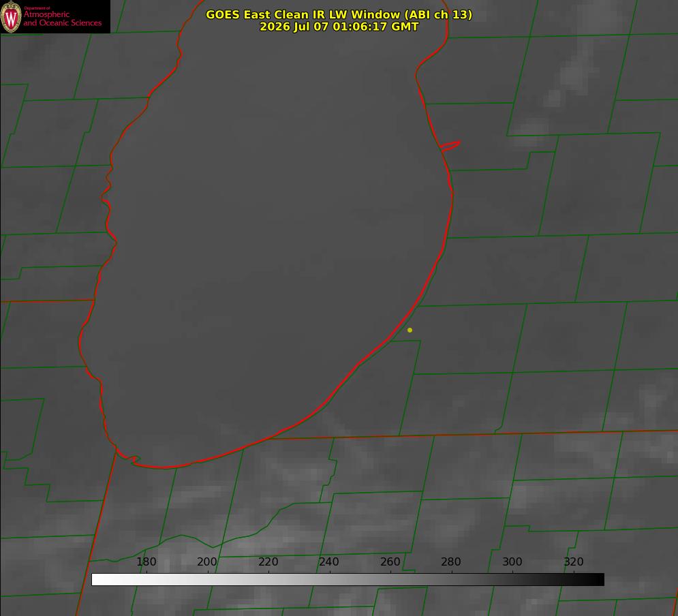
Task: Select the 220 colorbar tick label
Action: (x=268, y=561)
